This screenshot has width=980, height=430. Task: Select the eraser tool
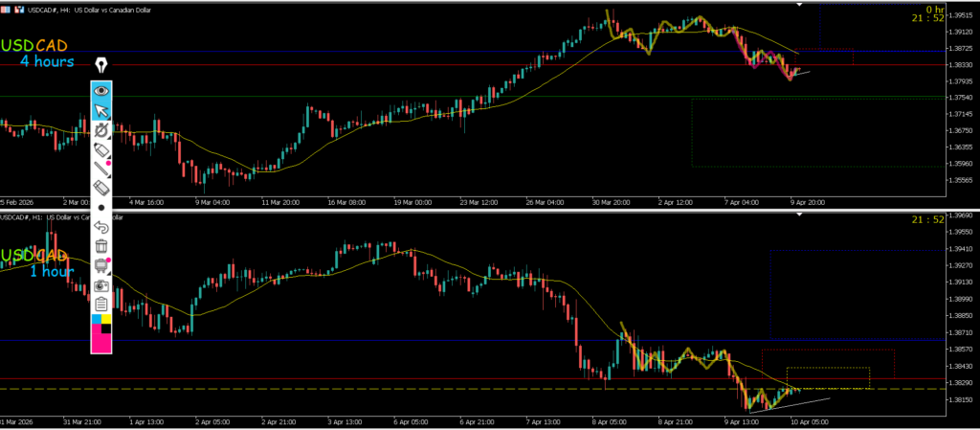(x=101, y=188)
